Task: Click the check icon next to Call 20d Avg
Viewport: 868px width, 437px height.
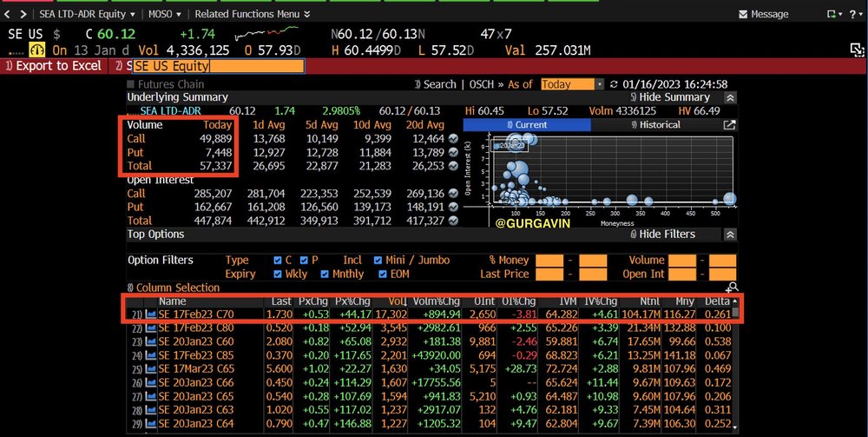Action: point(453,139)
